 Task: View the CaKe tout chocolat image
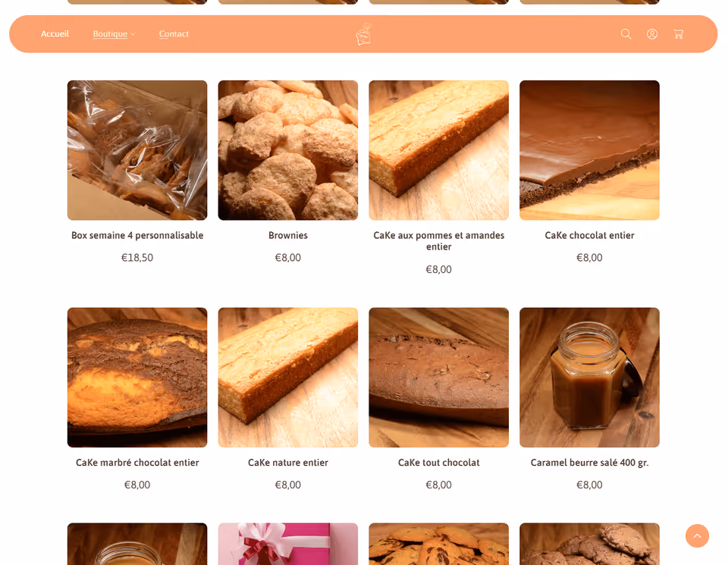pos(439,378)
